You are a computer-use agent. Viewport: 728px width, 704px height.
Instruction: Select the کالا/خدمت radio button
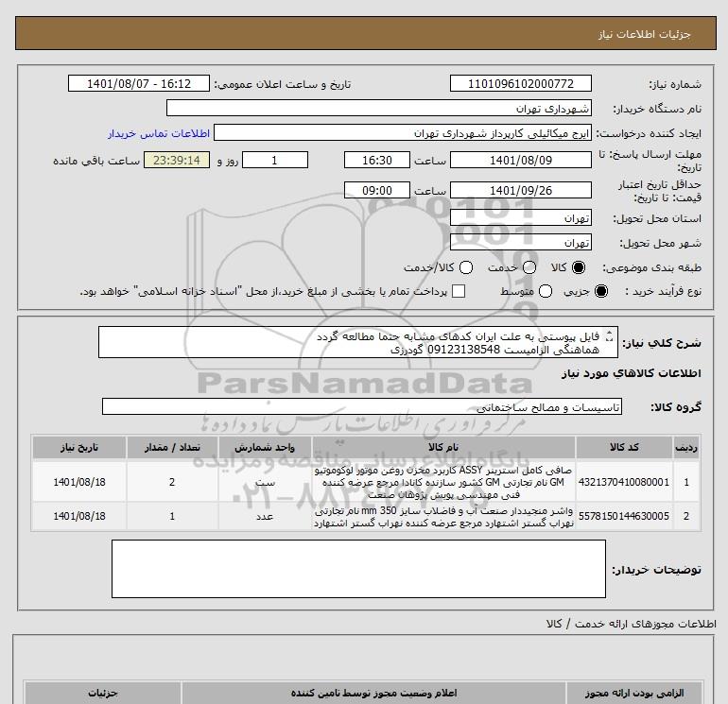point(466,267)
